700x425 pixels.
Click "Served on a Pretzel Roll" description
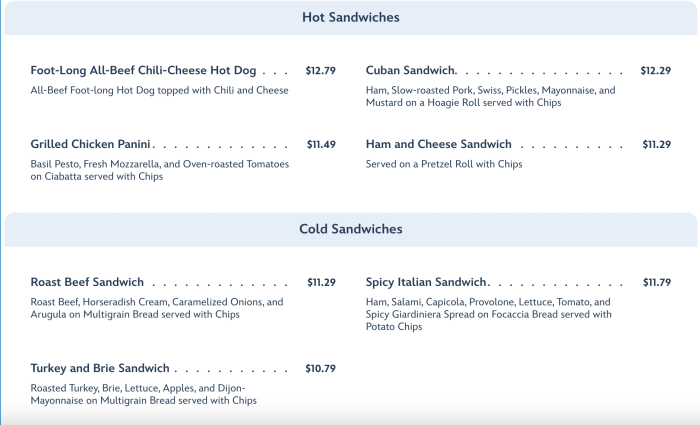pyautogui.click(x=444, y=164)
